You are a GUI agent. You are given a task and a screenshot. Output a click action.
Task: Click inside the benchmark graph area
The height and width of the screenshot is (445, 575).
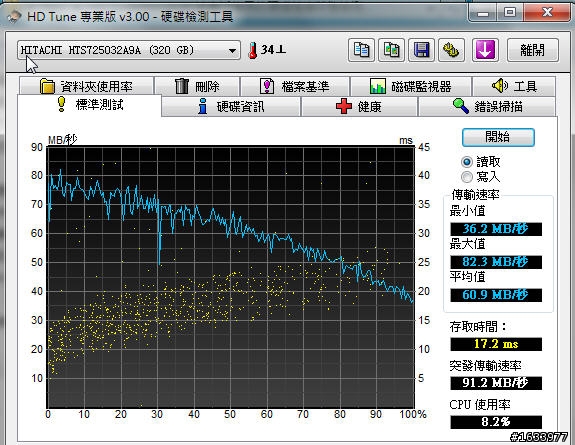click(x=231, y=277)
